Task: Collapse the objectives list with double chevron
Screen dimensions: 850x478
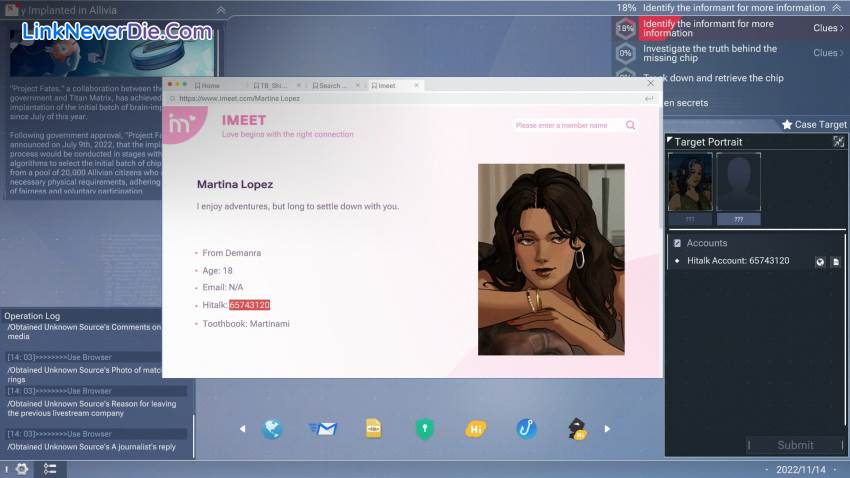Action: (x=836, y=8)
